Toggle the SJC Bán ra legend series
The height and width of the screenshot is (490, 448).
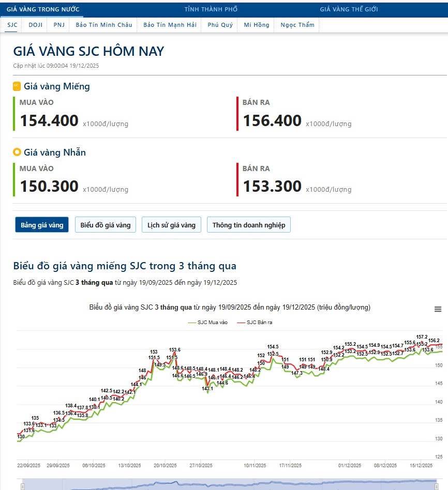coord(255,322)
